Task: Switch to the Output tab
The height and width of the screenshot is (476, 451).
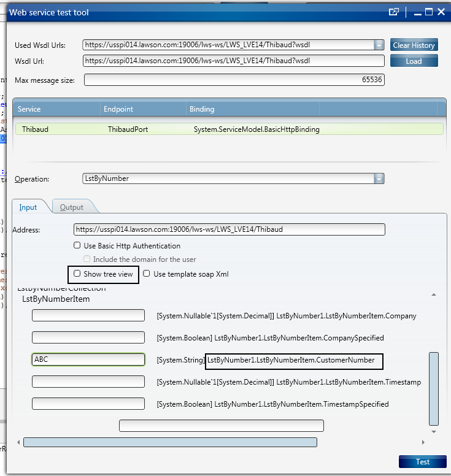Action: [x=72, y=207]
